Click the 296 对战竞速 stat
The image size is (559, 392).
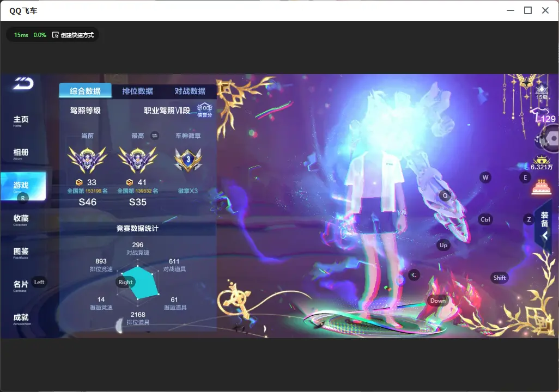[138, 248]
